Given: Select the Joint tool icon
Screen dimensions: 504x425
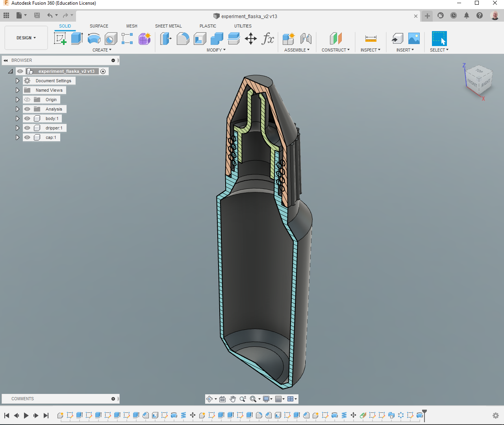Looking at the screenshot, I should (306, 39).
